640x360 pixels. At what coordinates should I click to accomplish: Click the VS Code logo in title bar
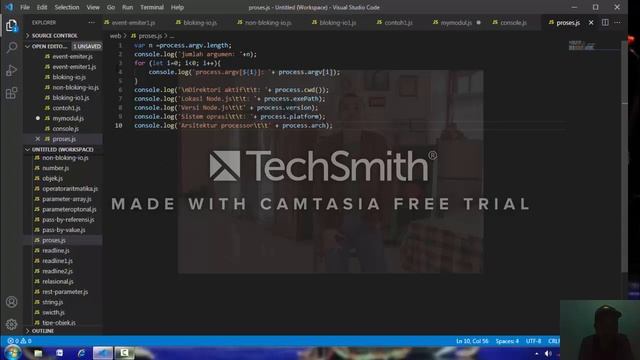[9, 7]
